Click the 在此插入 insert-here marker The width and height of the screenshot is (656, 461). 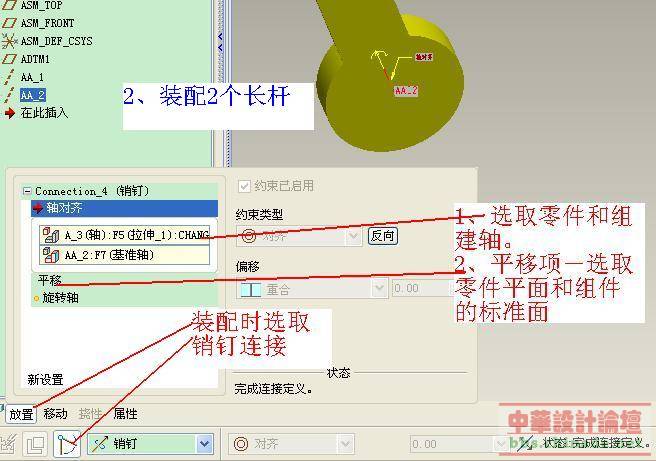pos(44,113)
